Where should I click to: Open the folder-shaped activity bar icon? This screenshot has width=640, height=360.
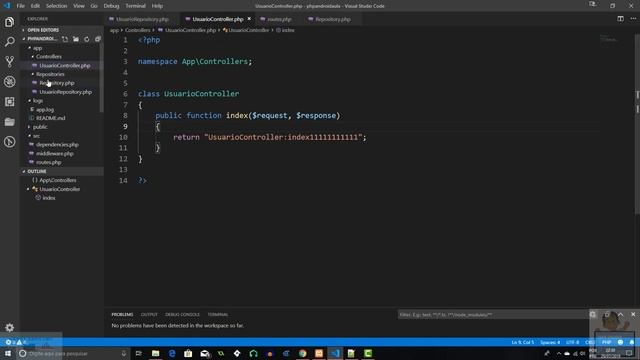(9, 122)
